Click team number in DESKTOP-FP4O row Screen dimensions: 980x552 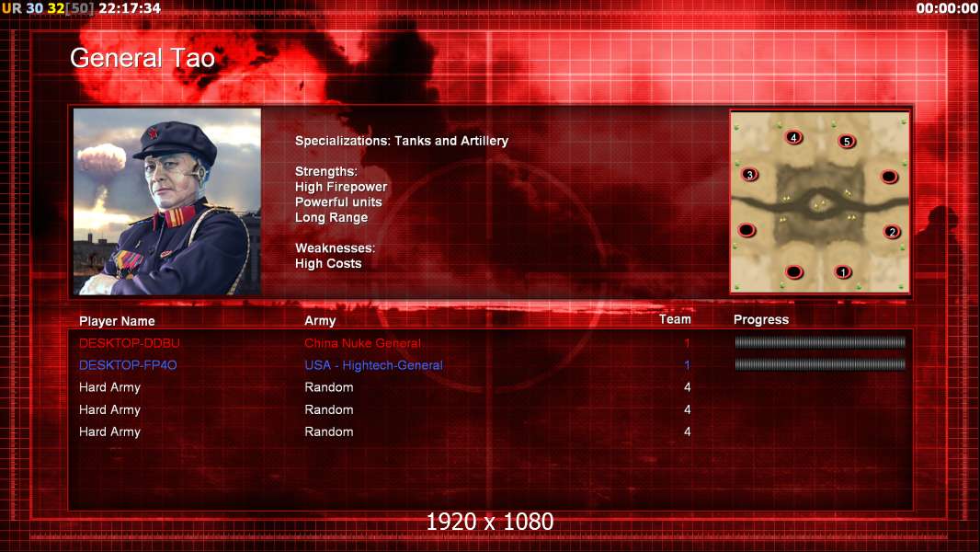pos(687,364)
